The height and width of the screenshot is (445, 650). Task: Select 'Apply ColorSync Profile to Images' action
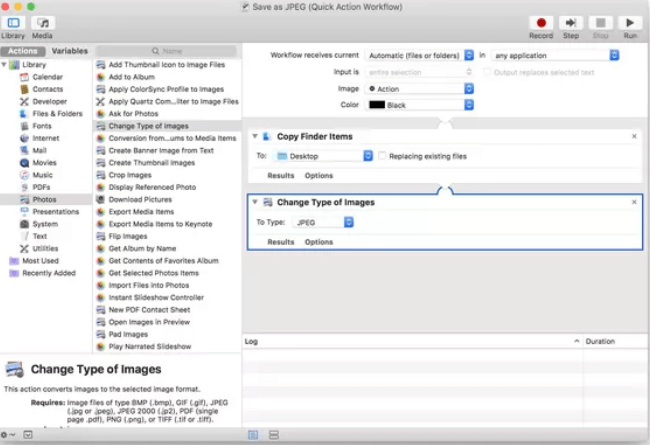(x=167, y=89)
